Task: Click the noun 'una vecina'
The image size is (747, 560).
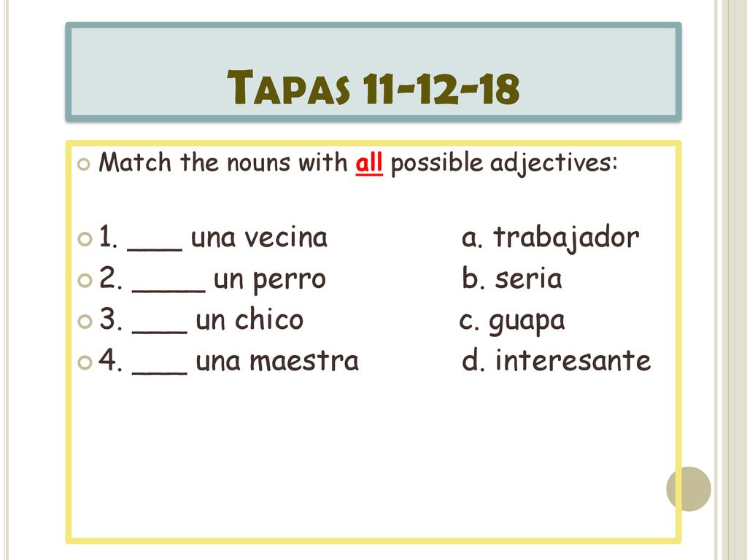Action: click(259, 238)
